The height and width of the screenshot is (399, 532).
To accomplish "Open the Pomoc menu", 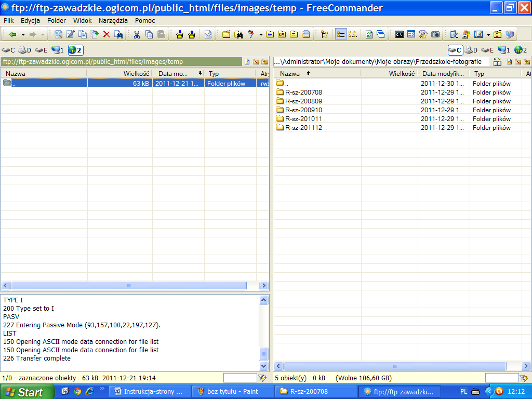I will tap(145, 20).
